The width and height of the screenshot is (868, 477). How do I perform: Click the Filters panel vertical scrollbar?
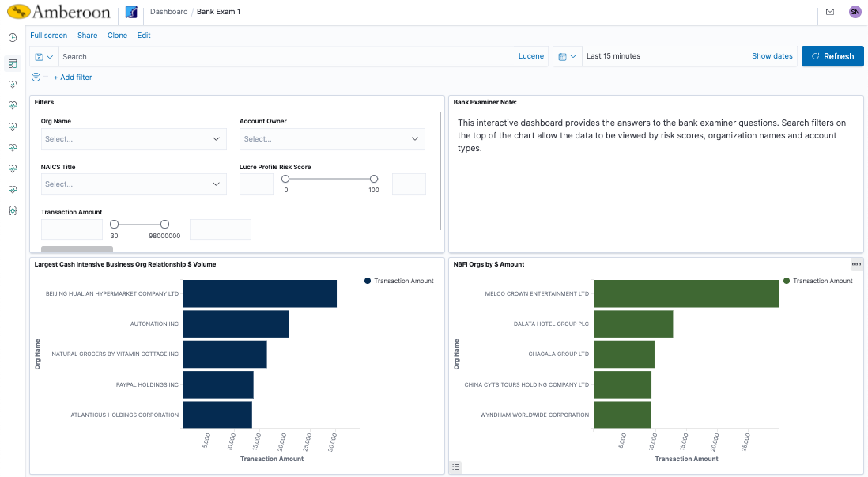(x=440, y=171)
